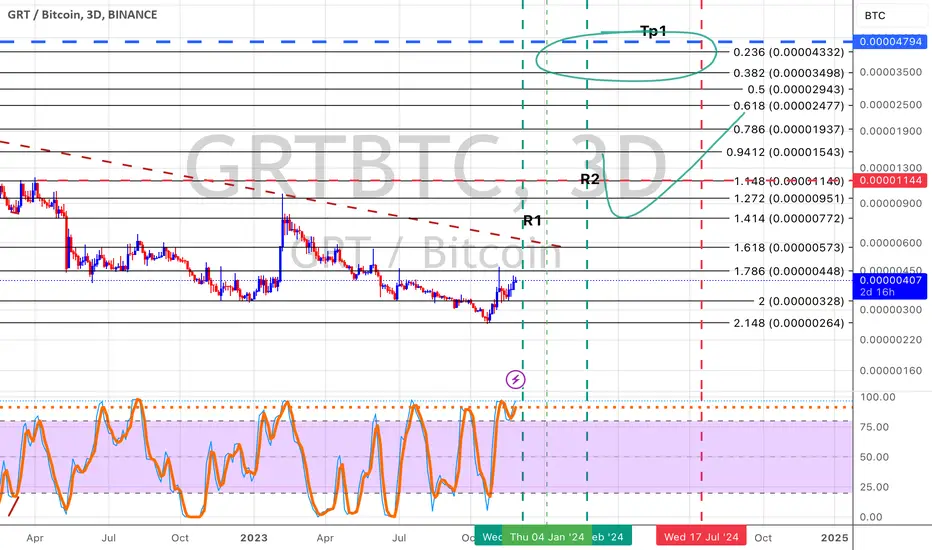
Task: Click the Wed 17 Jul '24 date label
Action: [x=701, y=537]
